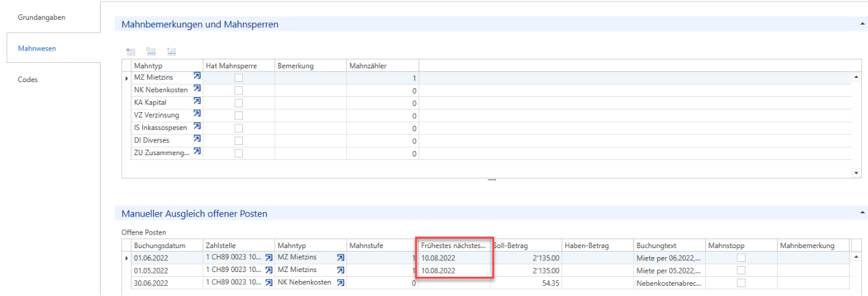Open the link arrow beside NK Nebenkosten in upper table
The width and height of the screenshot is (868, 296).
[x=197, y=90]
